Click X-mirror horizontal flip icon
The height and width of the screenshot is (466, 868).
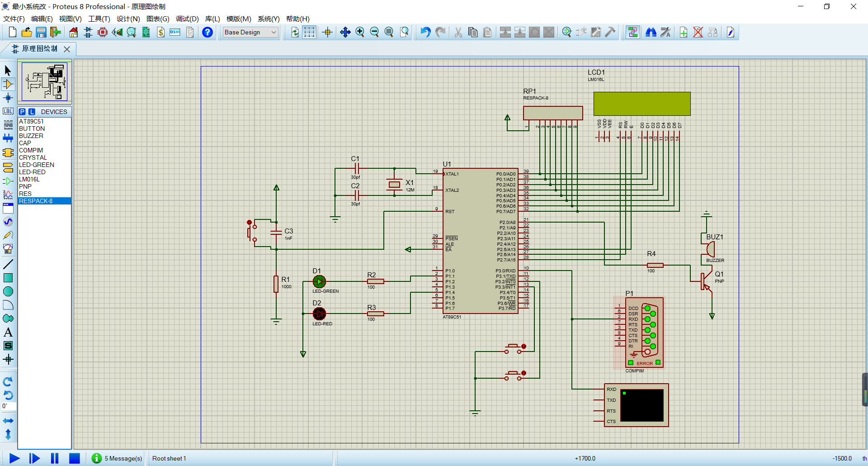8,421
